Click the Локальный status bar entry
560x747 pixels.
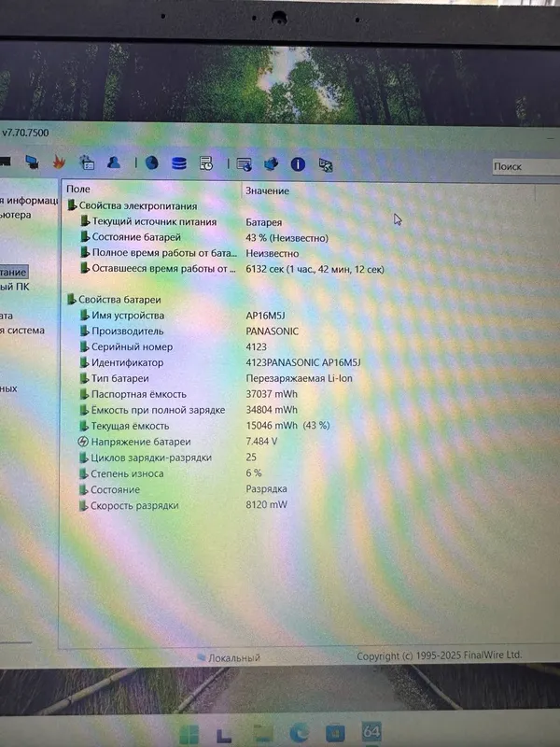coord(229,658)
